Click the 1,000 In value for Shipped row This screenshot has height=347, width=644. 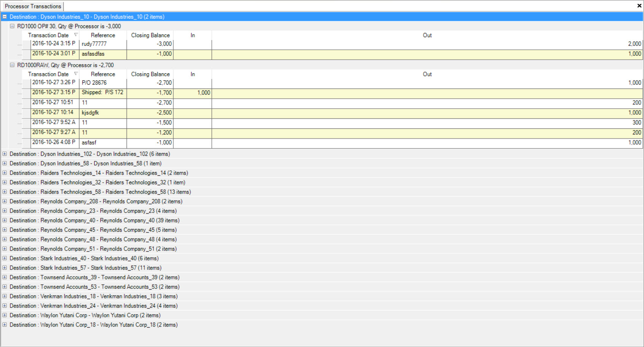pos(193,93)
